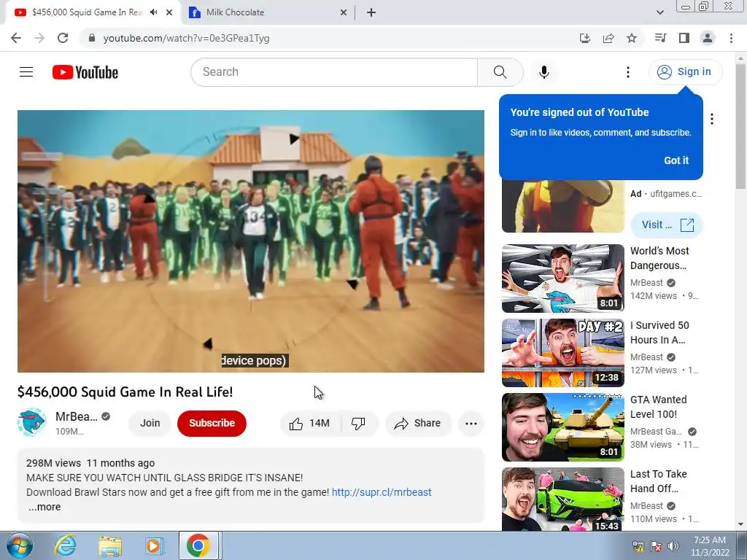Open a new browser tab
The height and width of the screenshot is (560, 747).
point(371,12)
